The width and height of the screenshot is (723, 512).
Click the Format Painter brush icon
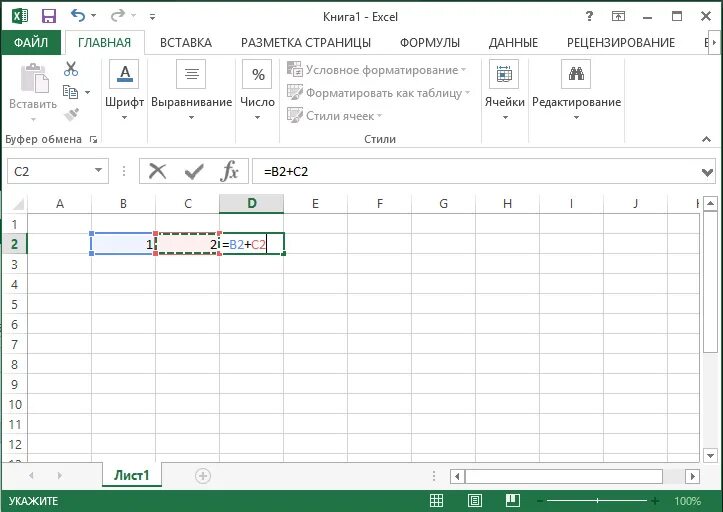71,114
